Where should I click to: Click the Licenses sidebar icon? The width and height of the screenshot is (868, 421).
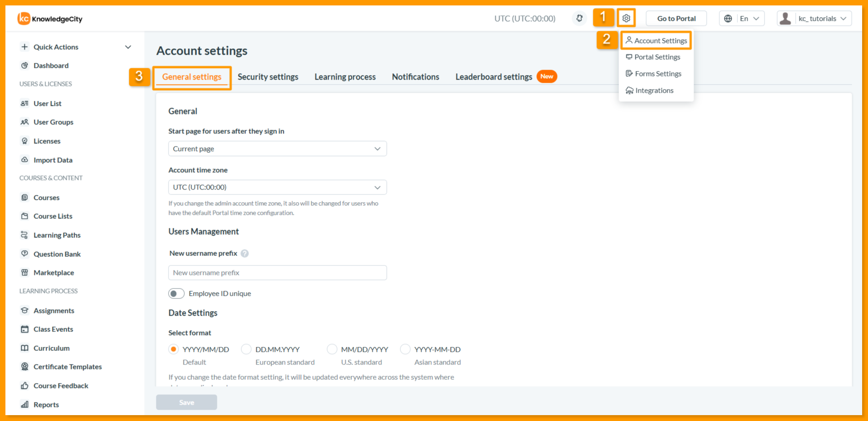point(25,141)
